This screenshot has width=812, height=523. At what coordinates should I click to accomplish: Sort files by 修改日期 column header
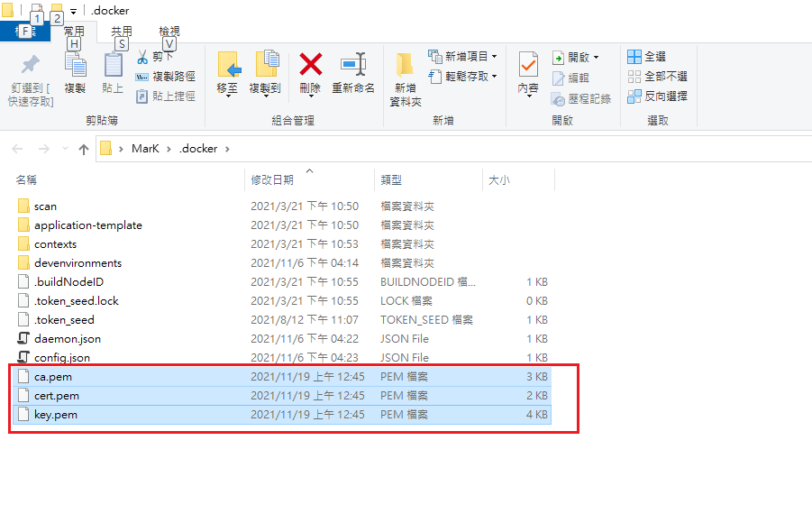click(x=272, y=180)
